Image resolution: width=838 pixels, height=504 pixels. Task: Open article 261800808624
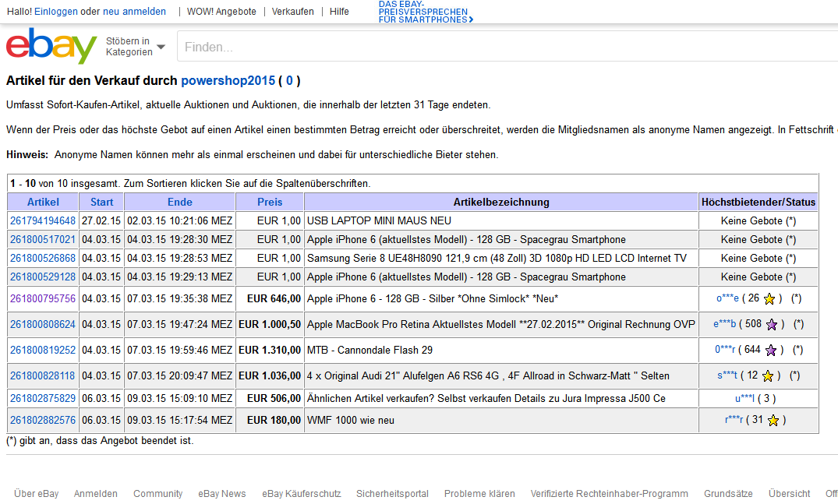click(x=43, y=324)
